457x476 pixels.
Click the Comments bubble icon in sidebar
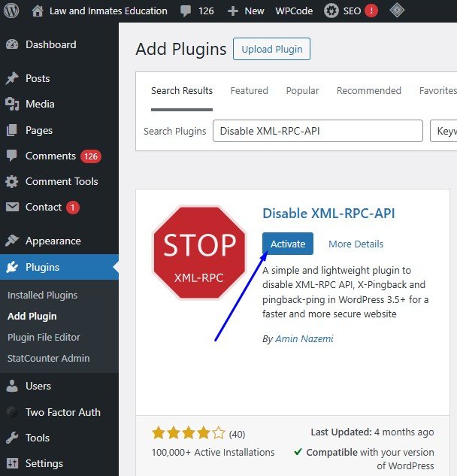(12, 156)
